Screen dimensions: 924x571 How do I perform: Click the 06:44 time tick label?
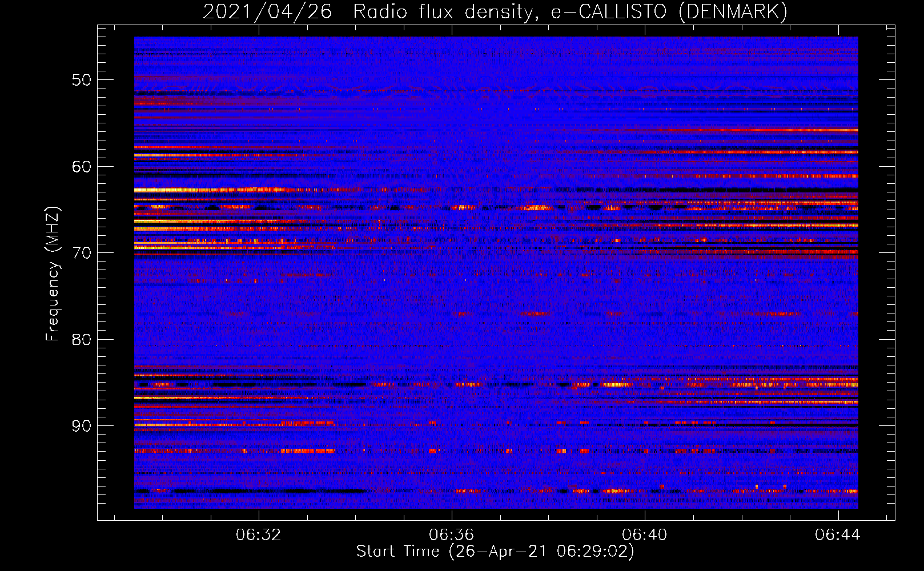pyautogui.click(x=838, y=535)
